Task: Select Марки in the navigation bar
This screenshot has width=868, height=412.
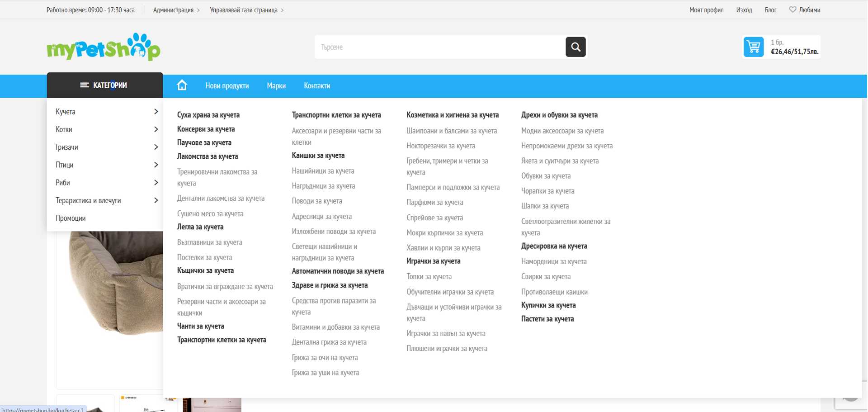Action: (276, 86)
